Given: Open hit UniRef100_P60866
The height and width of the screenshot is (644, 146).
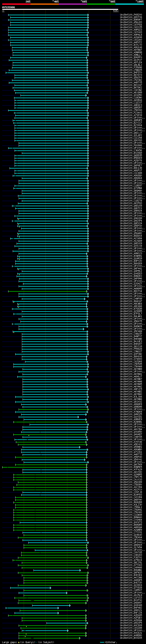Looking at the screenshot, I should tap(131, 146).
